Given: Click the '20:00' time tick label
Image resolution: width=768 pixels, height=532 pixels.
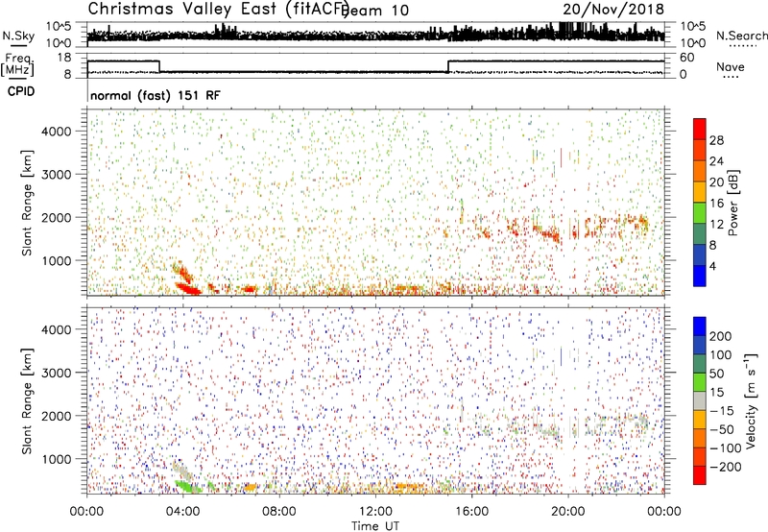Looking at the screenshot, I should coord(568,512).
